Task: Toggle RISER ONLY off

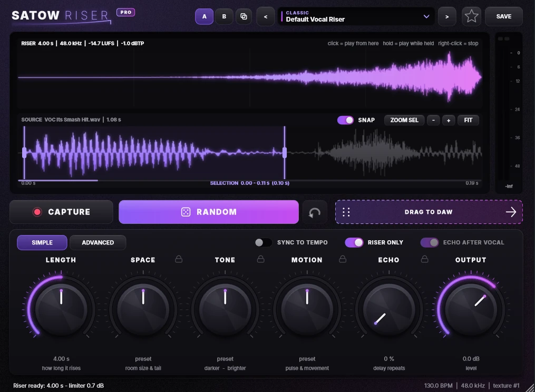Action: pos(354,242)
